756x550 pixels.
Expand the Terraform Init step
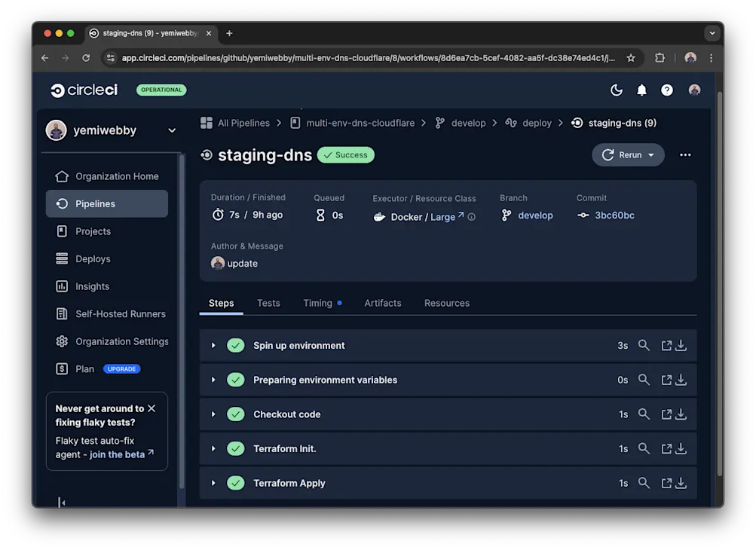(x=214, y=448)
